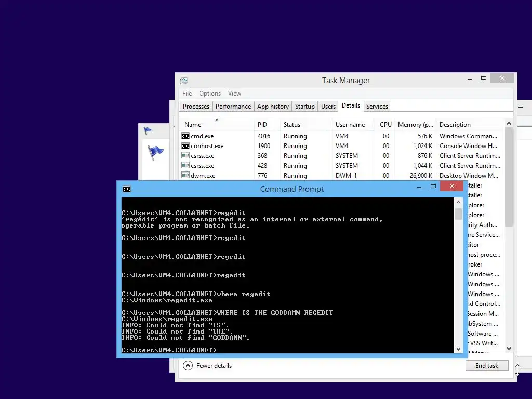This screenshot has width=532, height=399.
Task: Select the cmd.exe process icon
Action: (x=185, y=136)
